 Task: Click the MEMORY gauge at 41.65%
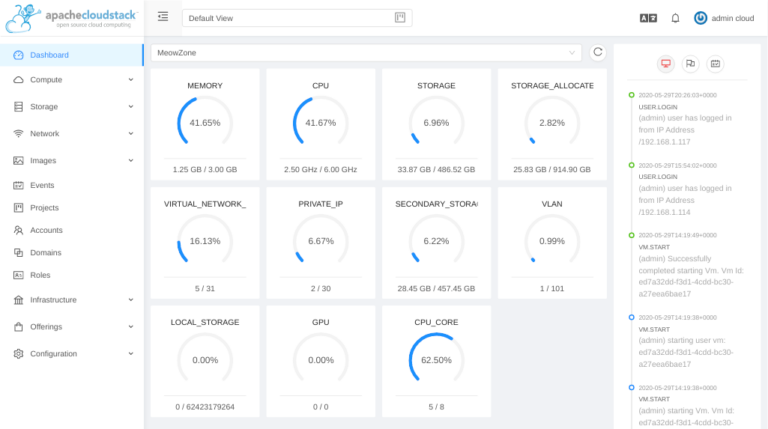point(205,122)
